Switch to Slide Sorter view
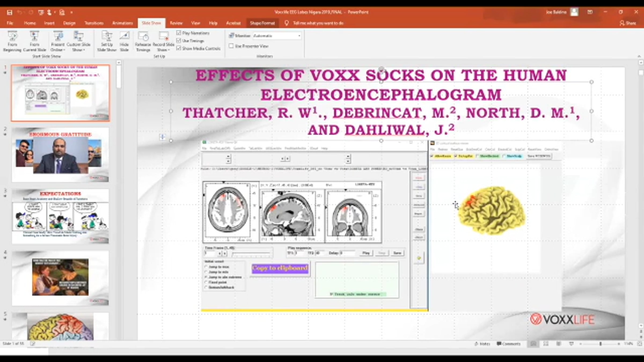 (546, 344)
